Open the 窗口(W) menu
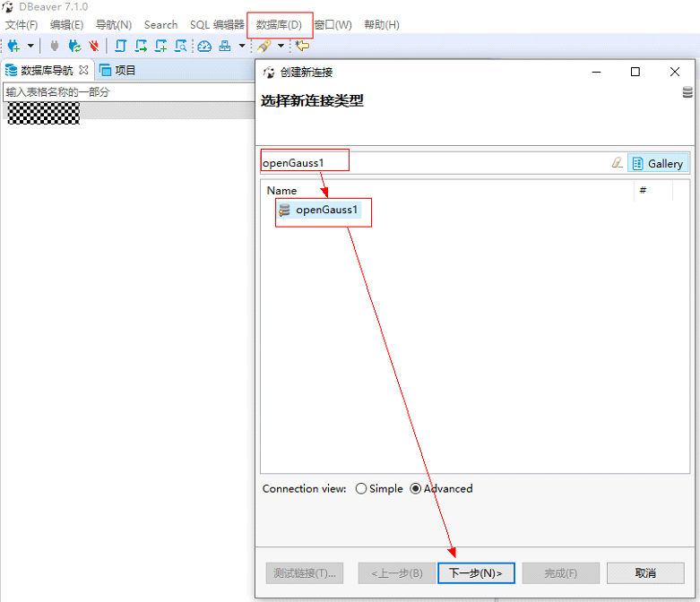Viewport: 700px width, 602px height. point(333,25)
